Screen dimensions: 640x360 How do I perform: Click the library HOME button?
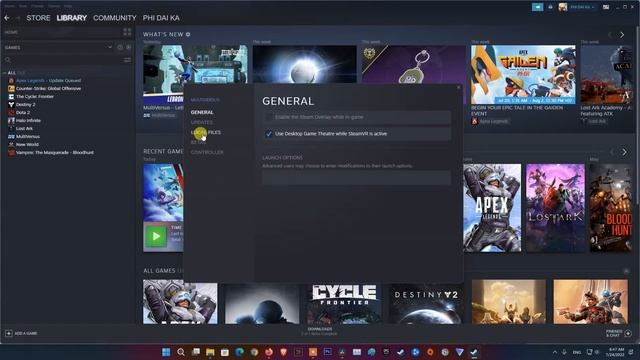[x=11, y=32]
